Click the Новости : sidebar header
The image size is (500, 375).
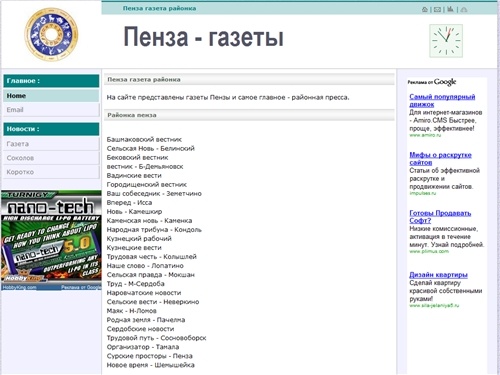[51, 129]
